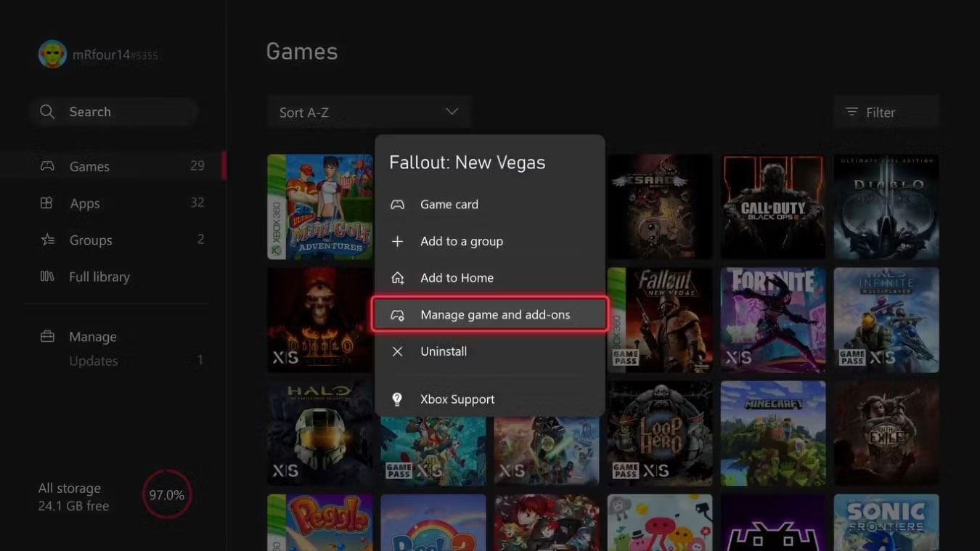Select Manage game and add-ons
980x551 pixels.
click(x=490, y=314)
